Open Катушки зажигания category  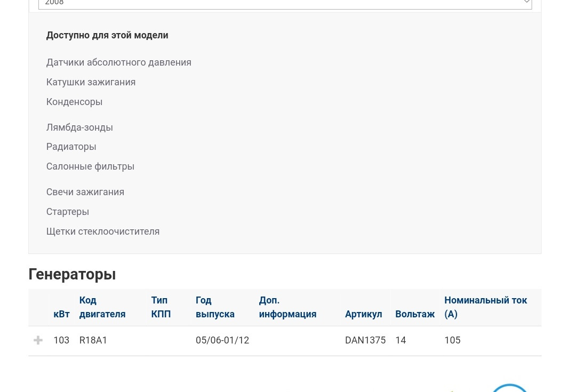[91, 82]
